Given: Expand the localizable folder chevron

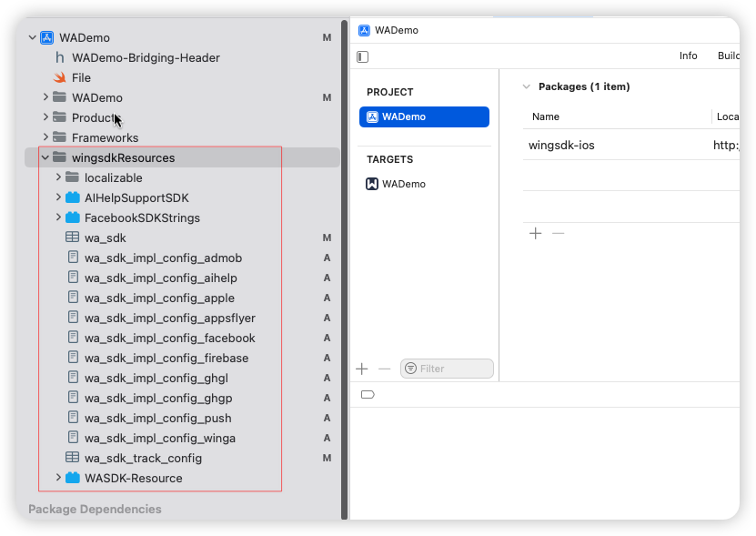Looking at the screenshot, I should 58,177.
